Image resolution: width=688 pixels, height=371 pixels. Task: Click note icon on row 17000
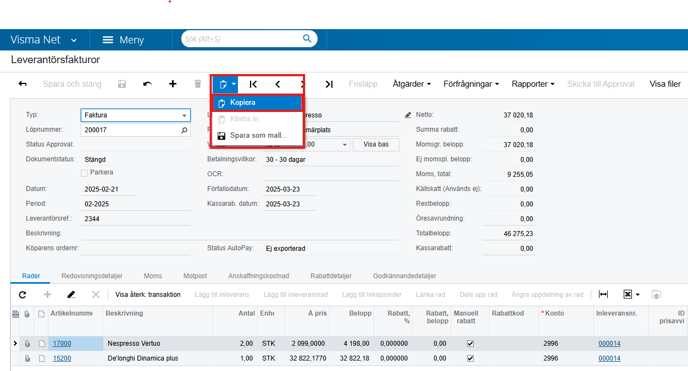click(x=42, y=343)
